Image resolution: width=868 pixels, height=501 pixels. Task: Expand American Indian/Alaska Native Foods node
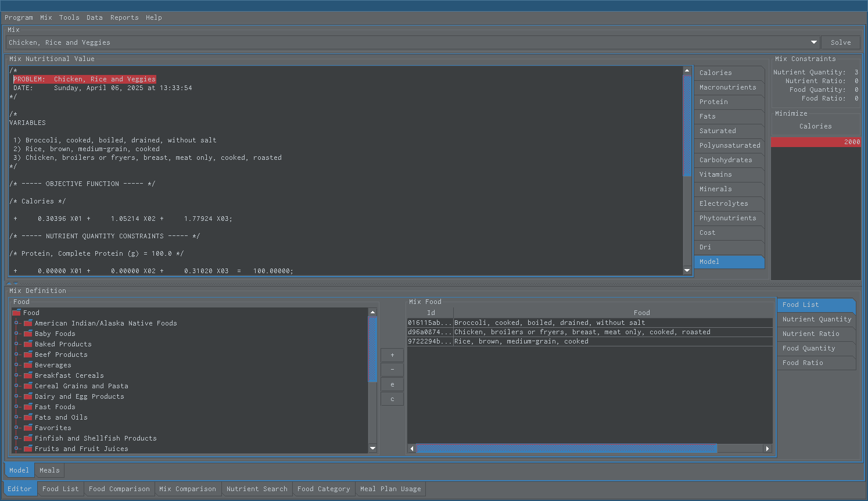click(x=17, y=323)
